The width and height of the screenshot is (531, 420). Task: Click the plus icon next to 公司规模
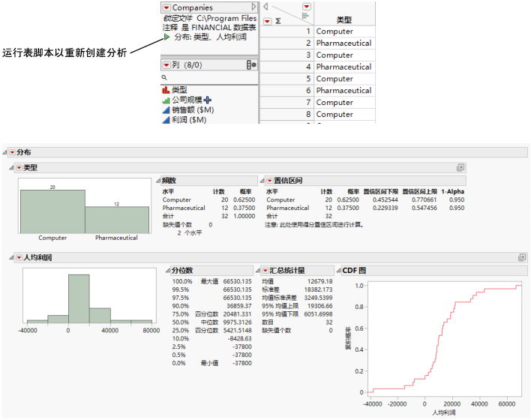[x=208, y=100]
